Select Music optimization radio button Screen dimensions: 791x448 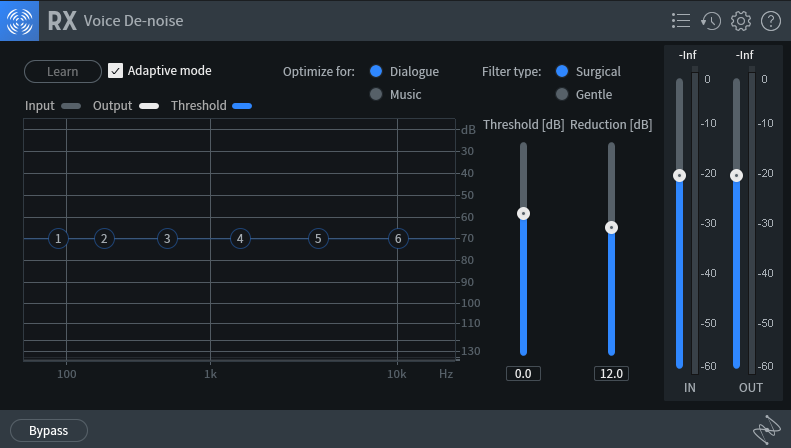pyautogui.click(x=376, y=94)
